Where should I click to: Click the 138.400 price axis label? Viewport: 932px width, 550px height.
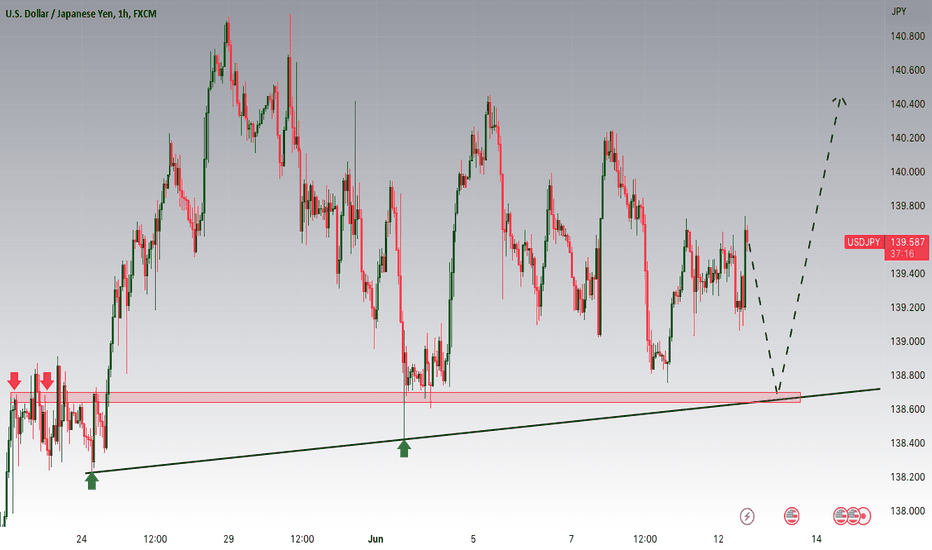(x=908, y=443)
